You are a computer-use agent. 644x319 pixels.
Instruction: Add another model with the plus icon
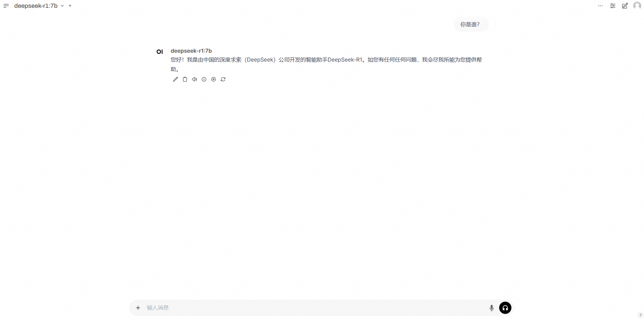pos(70,6)
